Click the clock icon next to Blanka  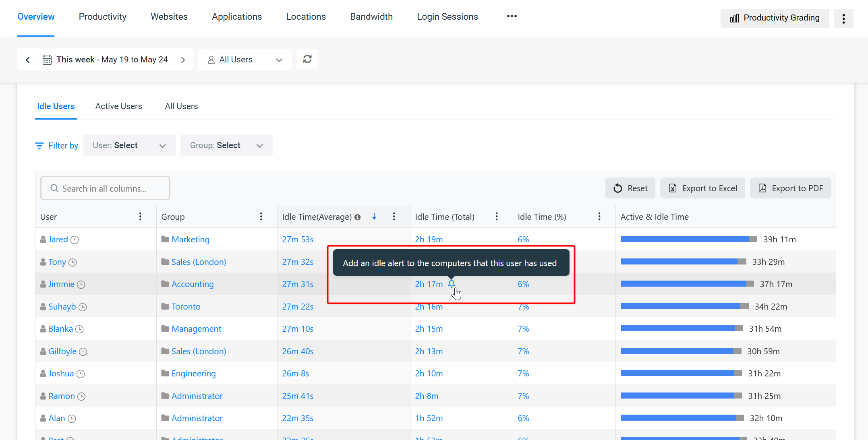pyautogui.click(x=79, y=329)
